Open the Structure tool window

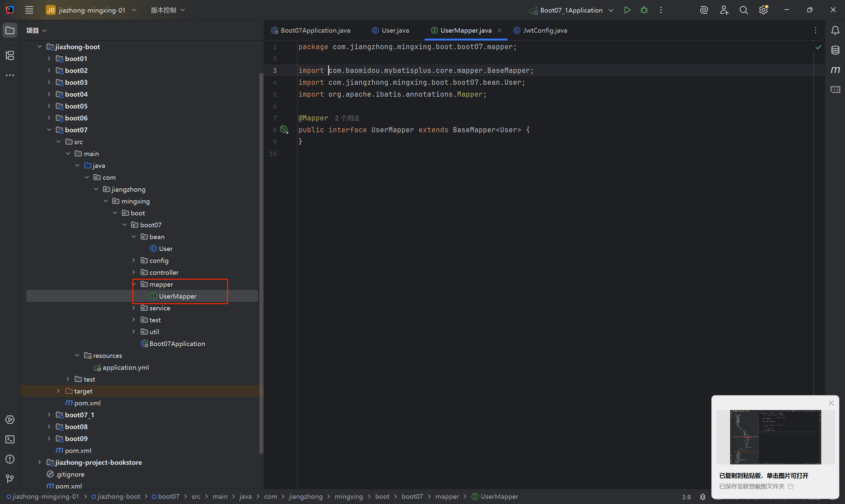[10, 55]
